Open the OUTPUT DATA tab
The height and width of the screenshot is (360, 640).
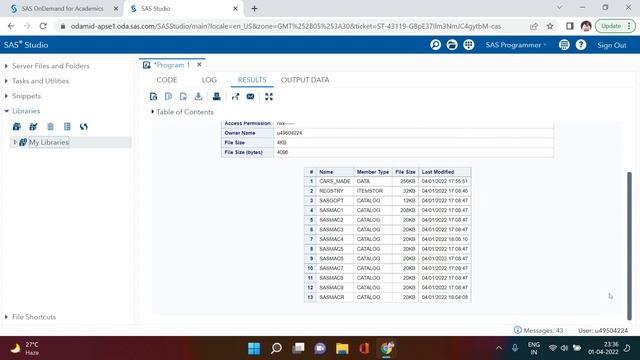(x=305, y=80)
